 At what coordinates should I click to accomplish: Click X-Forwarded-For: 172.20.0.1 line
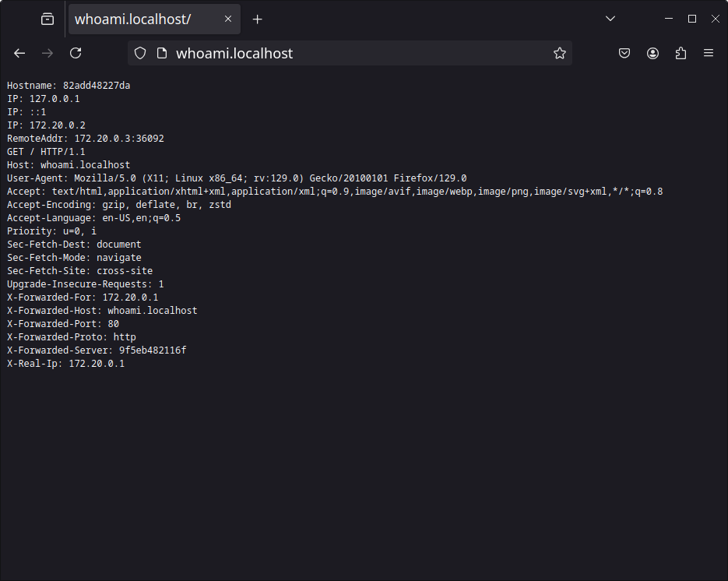click(83, 298)
